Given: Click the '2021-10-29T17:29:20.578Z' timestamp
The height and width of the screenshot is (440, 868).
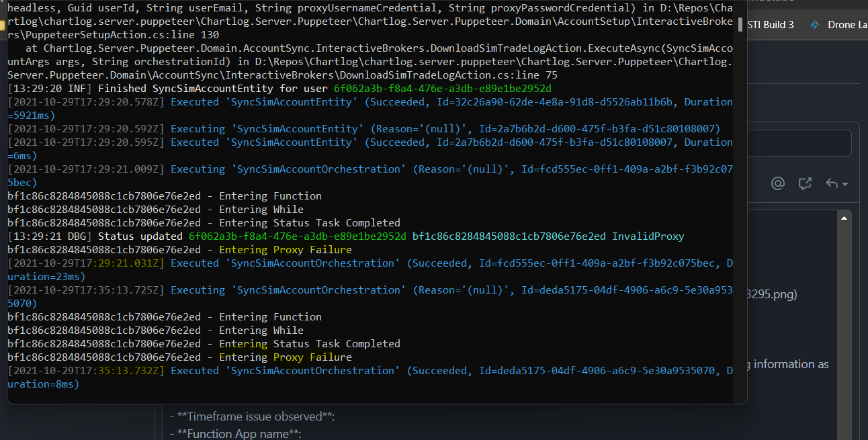Looking at the screenshot, I should click(85, 102).
